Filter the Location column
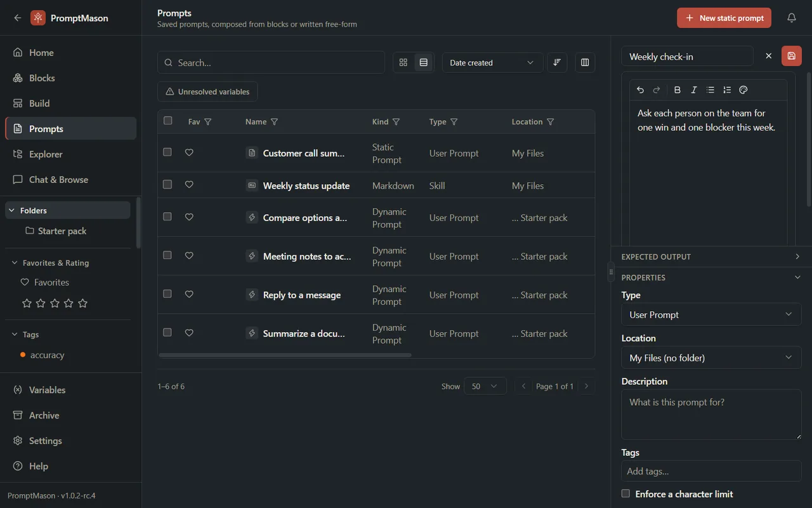Viewport: 812px width, 508px height. pos(551,122)
